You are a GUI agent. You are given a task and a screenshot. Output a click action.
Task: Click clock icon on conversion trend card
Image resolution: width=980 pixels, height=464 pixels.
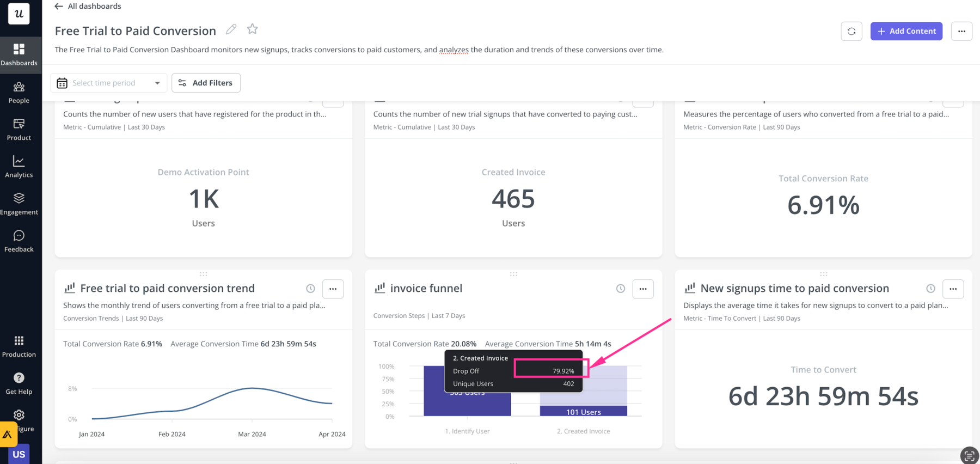310,289
